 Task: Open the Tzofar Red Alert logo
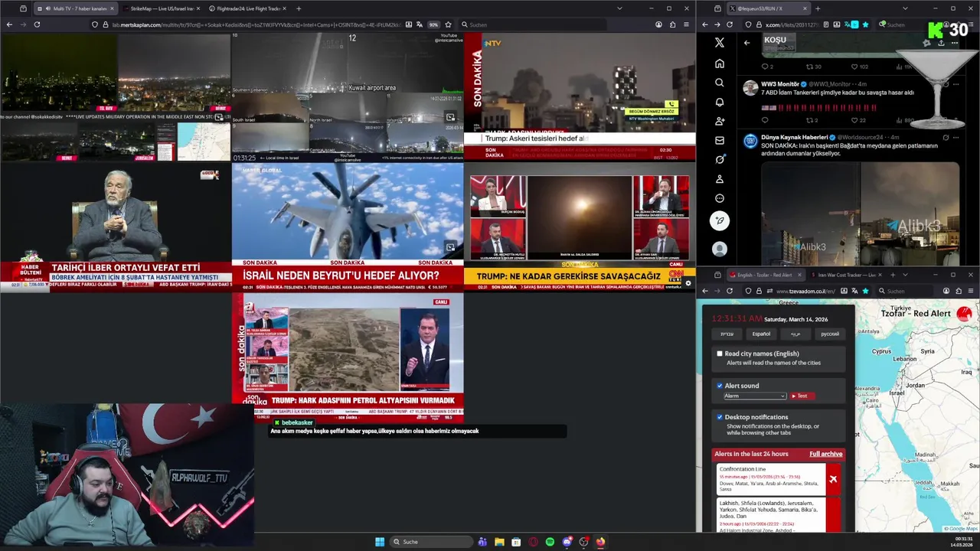[x=964, y=313]
